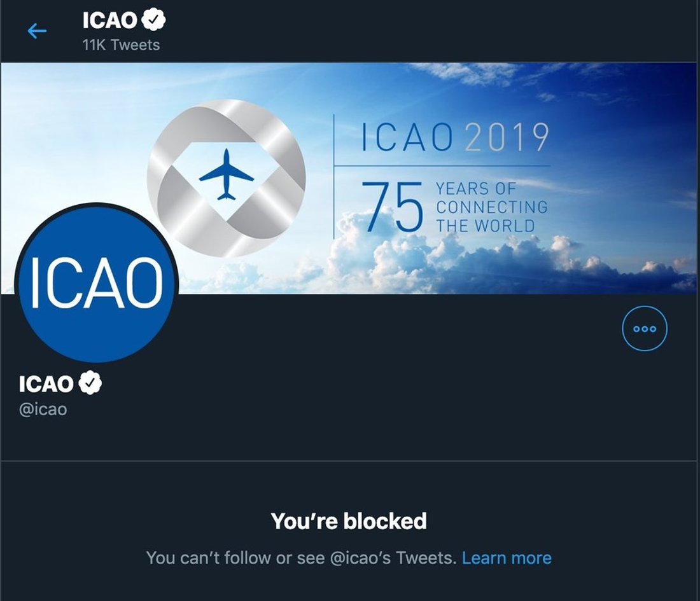The width and height of the screenshot is (700, 601).
Task: Click the ICAO display name below avatar
Action: click(x=46, y=384)
